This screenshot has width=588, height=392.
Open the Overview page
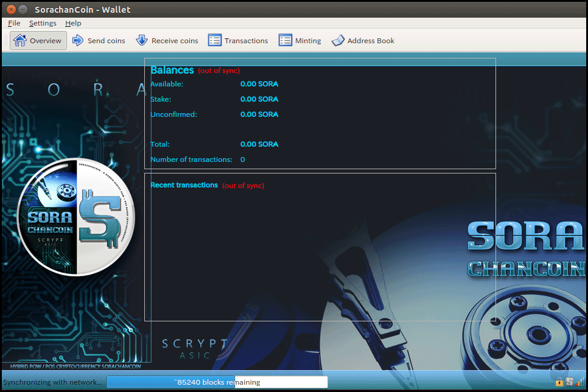coord(38,41)
